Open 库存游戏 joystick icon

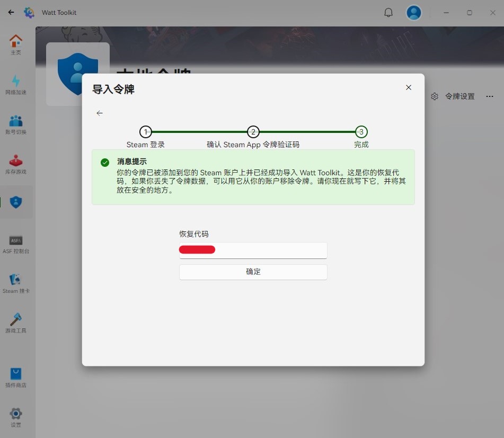pyautogui.click(x=16, y=160)
